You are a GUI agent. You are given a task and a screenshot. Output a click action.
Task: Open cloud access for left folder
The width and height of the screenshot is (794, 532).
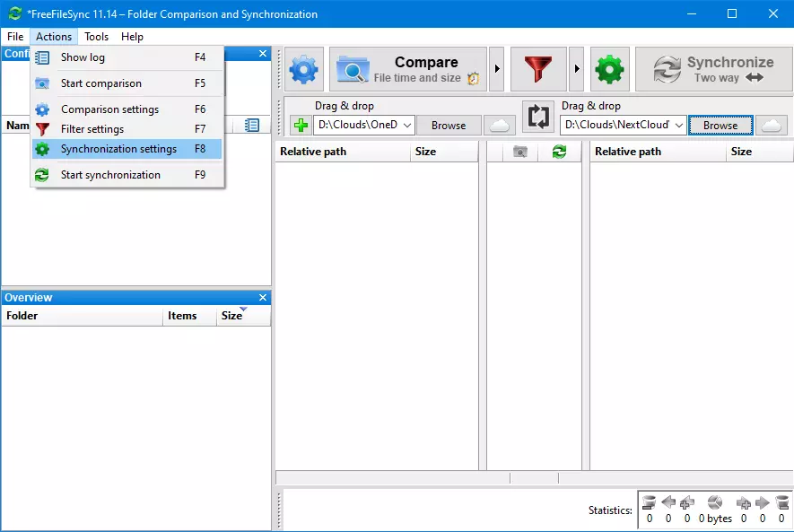tap(500, 125)
